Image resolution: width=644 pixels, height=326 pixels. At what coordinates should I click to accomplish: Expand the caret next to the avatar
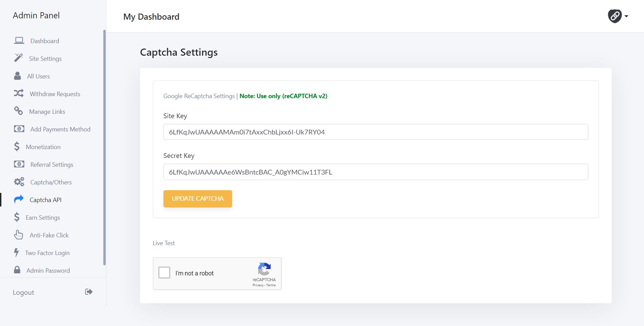click(x=626, y=16)
